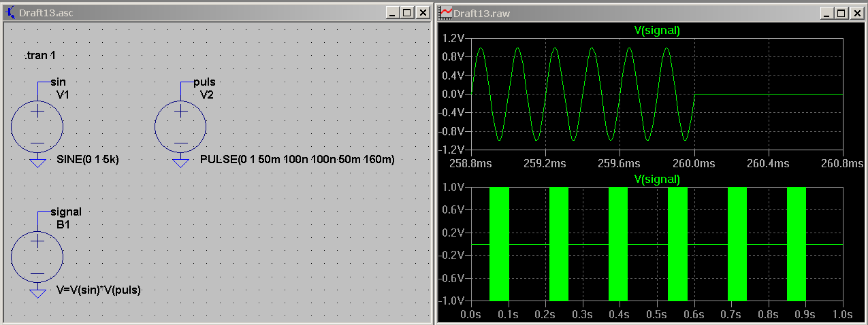
Task: Click the Draft13.asc schematic window icon
Action: point(10,12)
